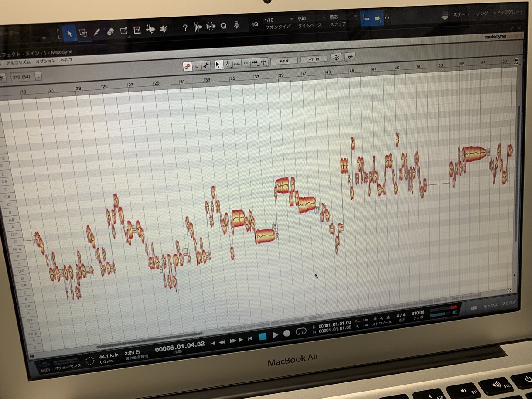Choose the Studio One eraser tool
Image resolution: width=532 pixels, height=399 pixels.
pos(110,31)
